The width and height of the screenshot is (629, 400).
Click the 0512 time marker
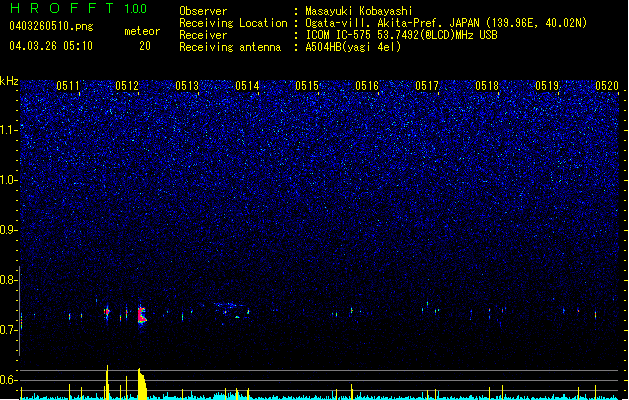[x=127, y=86]
